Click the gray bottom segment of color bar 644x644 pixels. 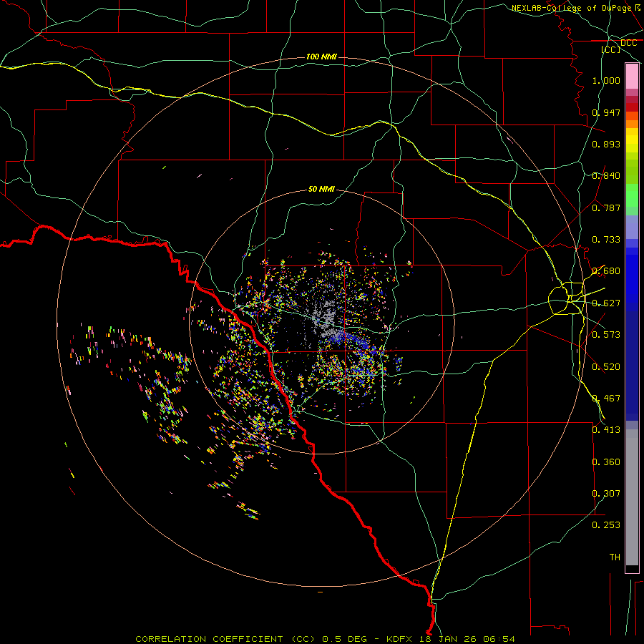632,497
